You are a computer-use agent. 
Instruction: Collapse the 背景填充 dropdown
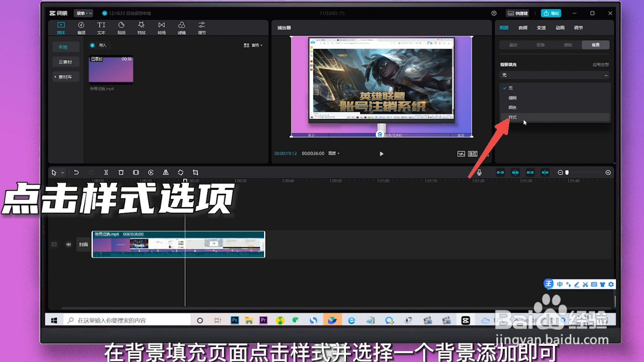point(554,75)
